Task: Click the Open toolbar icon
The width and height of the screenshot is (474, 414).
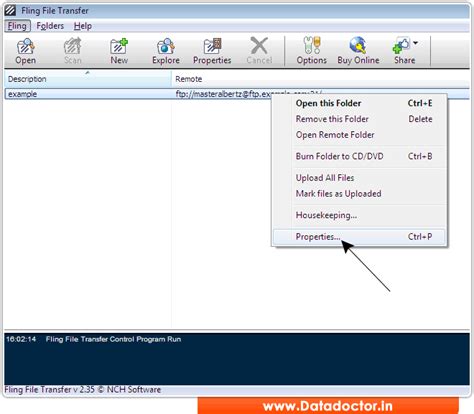Action: 25,51
